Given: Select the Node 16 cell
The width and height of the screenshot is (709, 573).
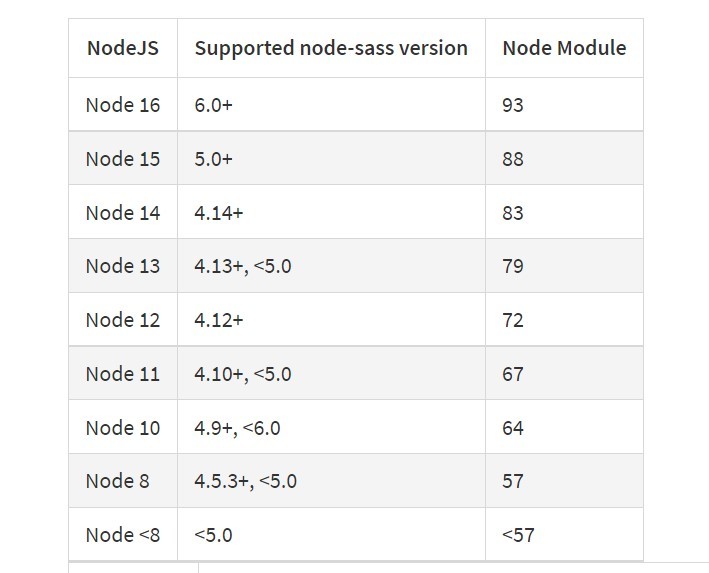Looking at the screenshot, I should click(x=123, y=104).
